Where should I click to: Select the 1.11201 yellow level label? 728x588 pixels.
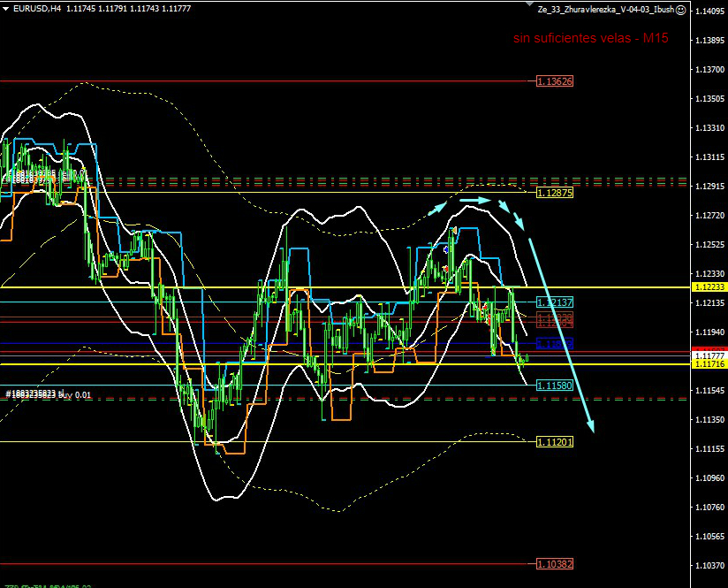click(555, 441)
